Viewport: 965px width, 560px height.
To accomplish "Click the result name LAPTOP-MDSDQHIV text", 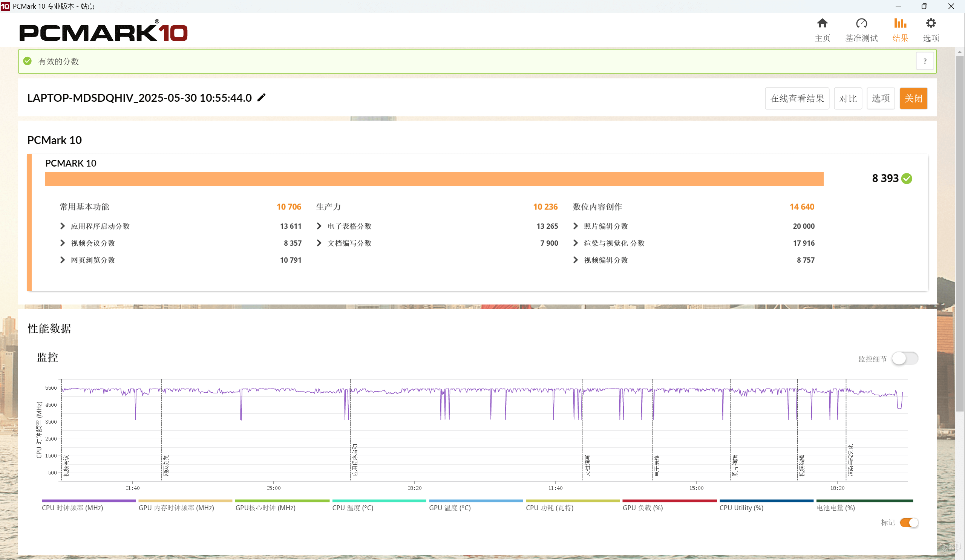I will [x=139, y=98].
